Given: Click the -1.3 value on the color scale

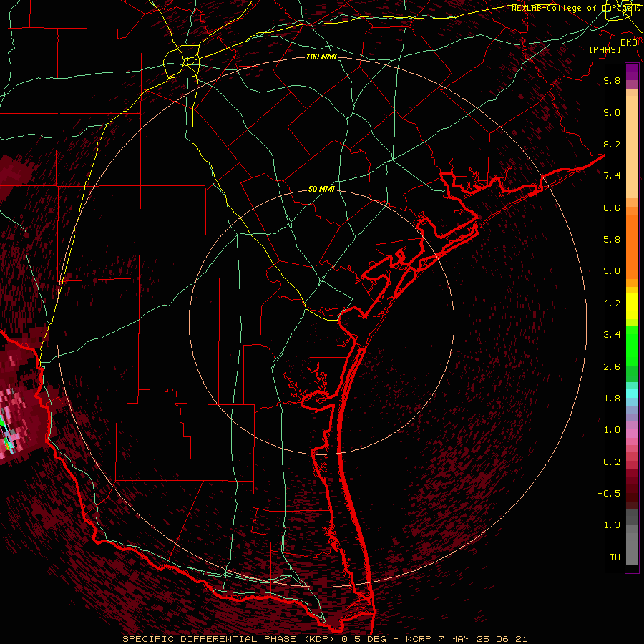Looking at the screenshot, I should [x=609, y=525].
